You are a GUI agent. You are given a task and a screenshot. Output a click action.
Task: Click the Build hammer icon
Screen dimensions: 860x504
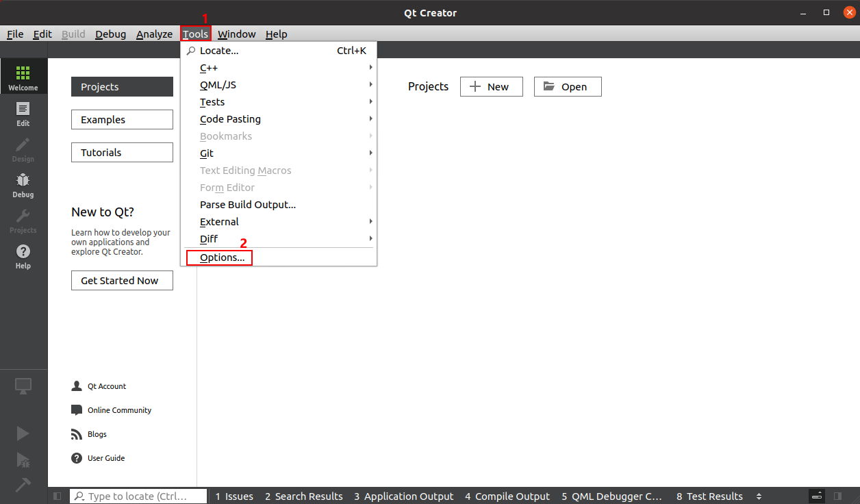[23, 484]
